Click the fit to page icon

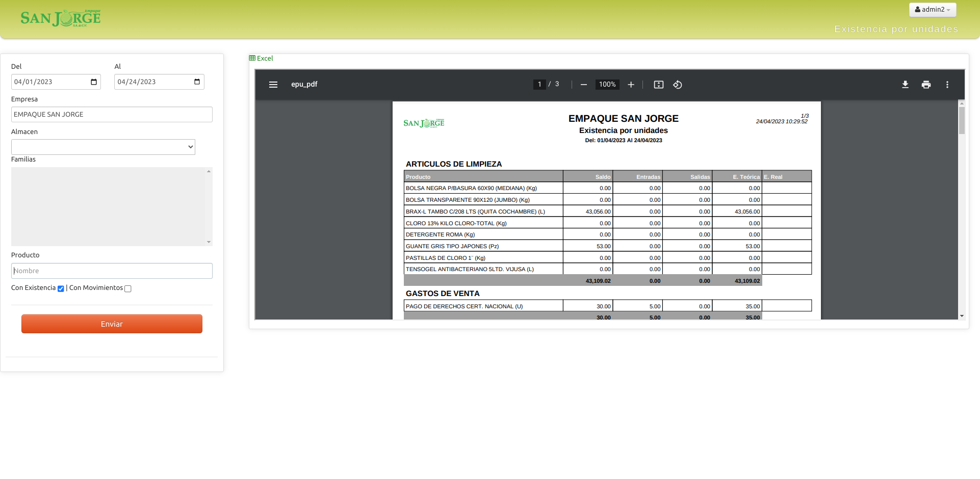[x=659, y=85]
